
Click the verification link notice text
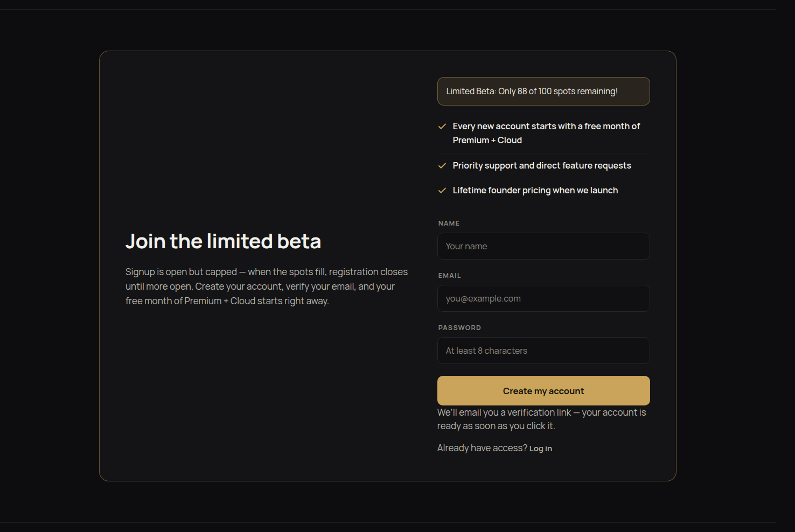tap(541, 419)
